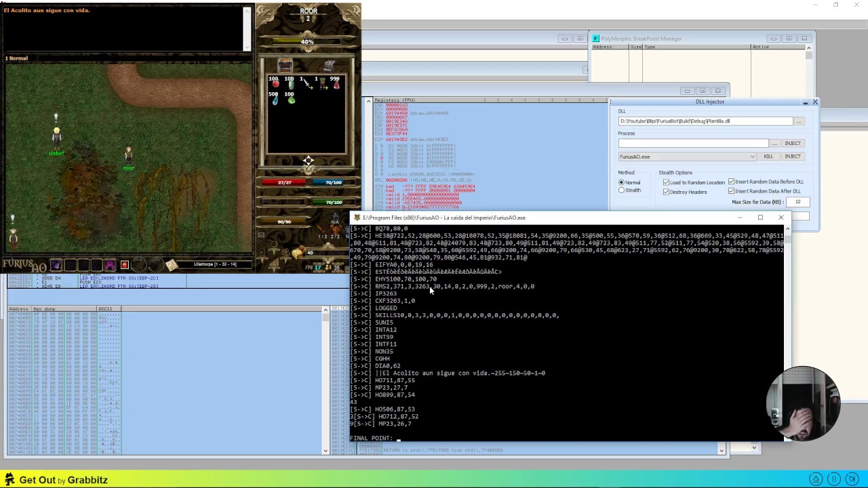868x488 pixels.
Task: Click the empty Process input field
Action: point(692,143)
